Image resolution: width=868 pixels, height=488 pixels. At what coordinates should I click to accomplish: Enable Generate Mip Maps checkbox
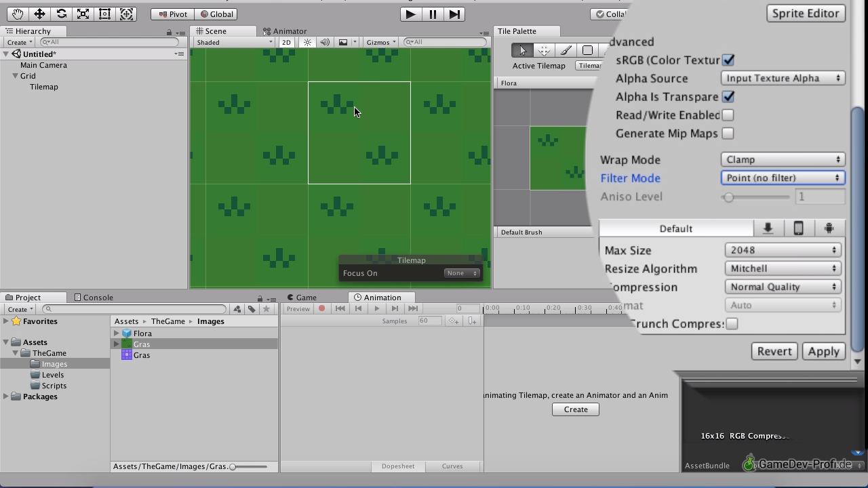click(x=728, y=134)
